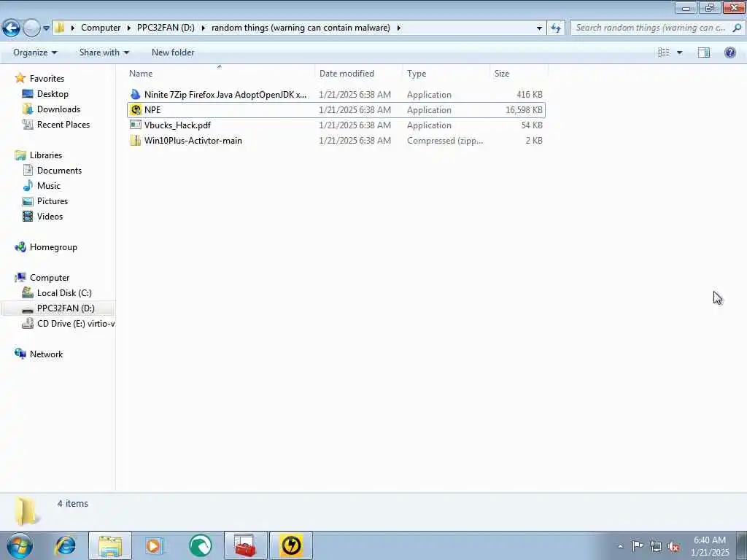Select the Ninite 7Zip Firefox installer icon
The width and height of the screenshot is (747, 560).
tap(135, 94)
